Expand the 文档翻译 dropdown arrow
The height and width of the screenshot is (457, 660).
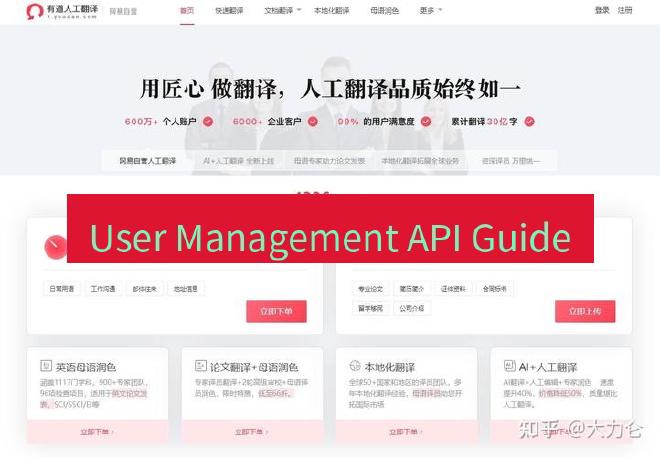[x=299, y=9]
